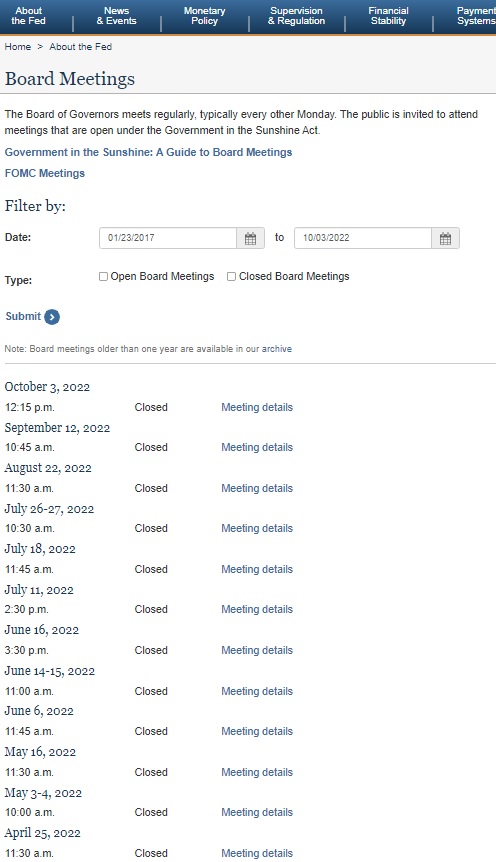Open the Monetary Policy menu
This screenshot has width=496, height=862.
point(205,16)
